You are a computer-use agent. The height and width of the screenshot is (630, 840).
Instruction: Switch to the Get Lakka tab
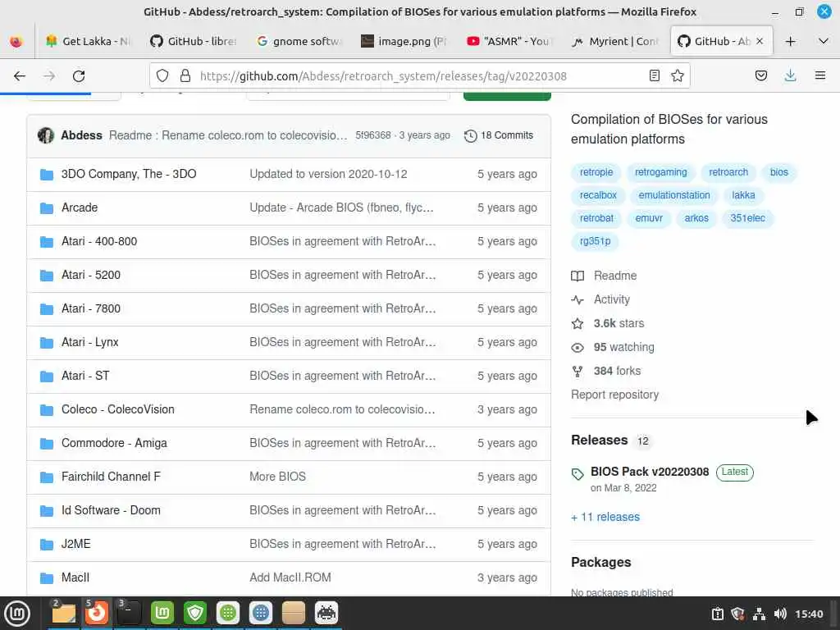coord(89,41)
